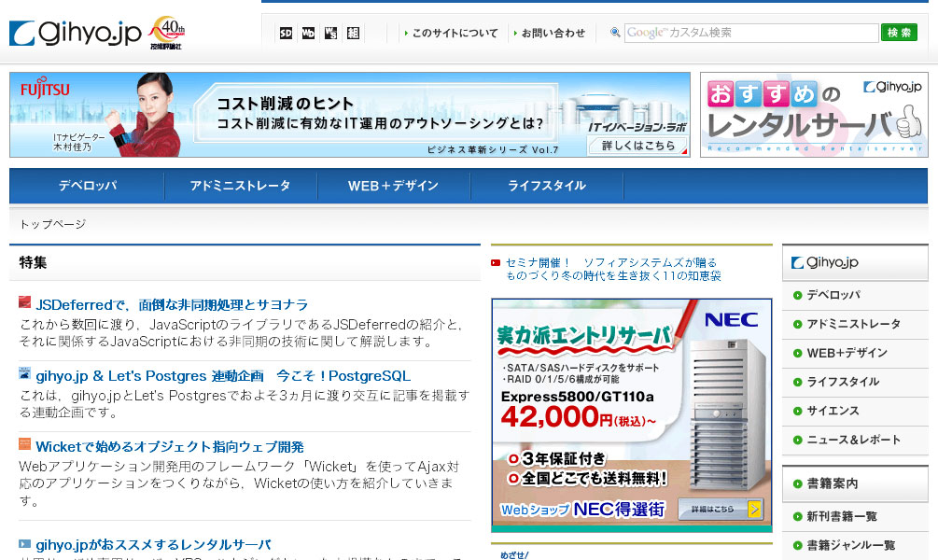This screenshot has height=560, width=938.
Task: Focus the Google カスタム検索 input field
Action: point(749,33)
